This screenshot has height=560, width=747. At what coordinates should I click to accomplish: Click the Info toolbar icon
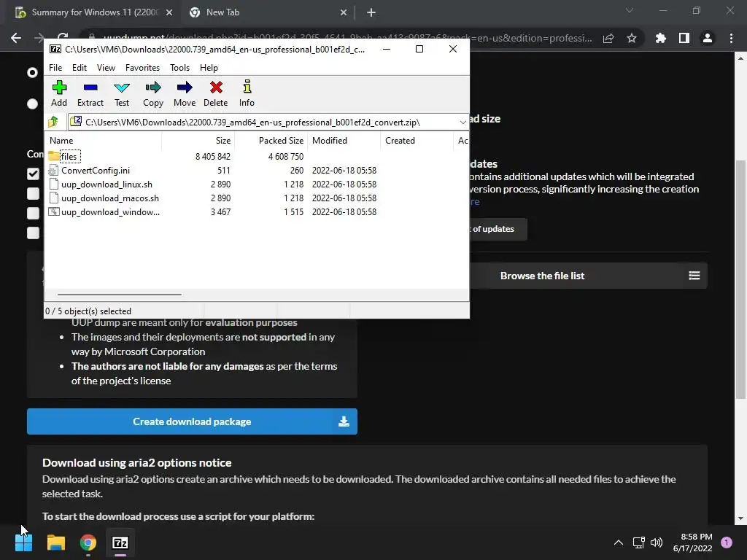(247, 93)
